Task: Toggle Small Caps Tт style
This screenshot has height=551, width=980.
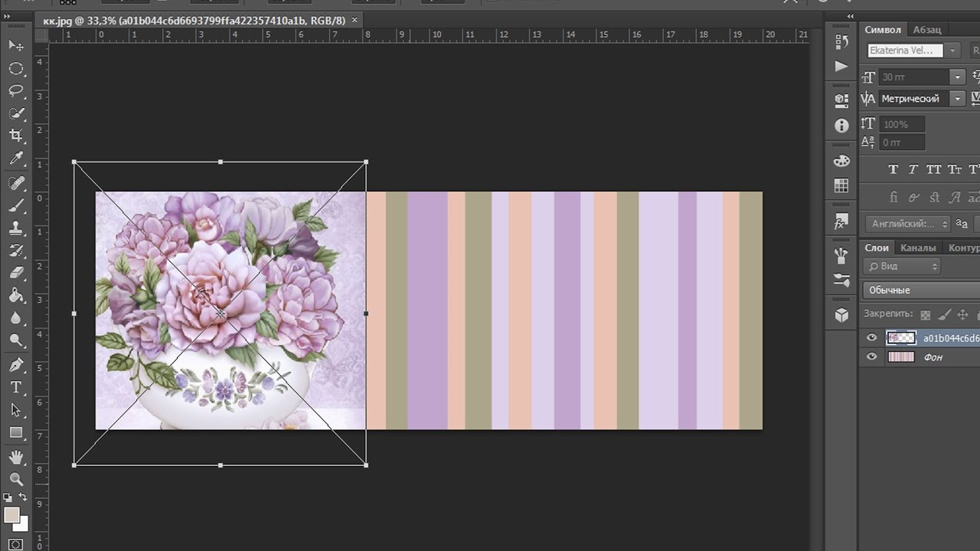Action: pyautogui.click(x=955, y=170)
